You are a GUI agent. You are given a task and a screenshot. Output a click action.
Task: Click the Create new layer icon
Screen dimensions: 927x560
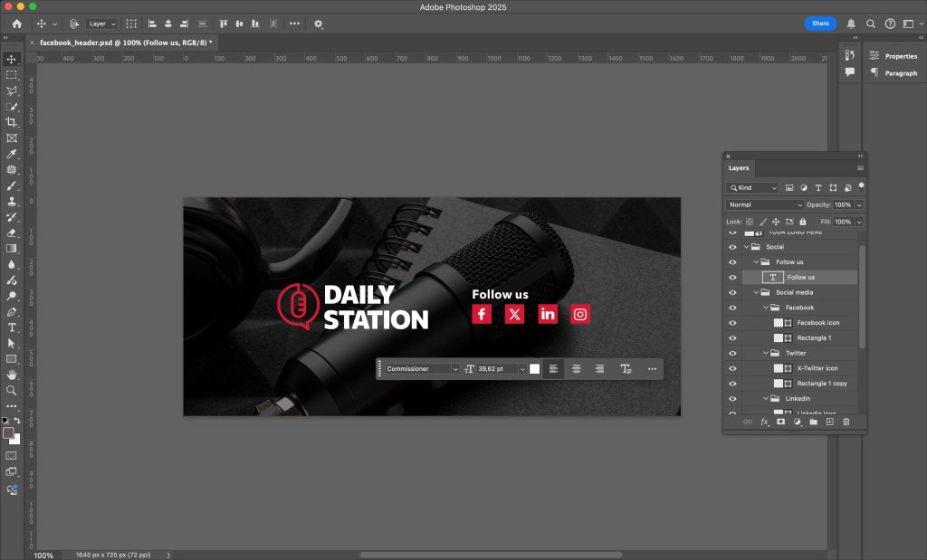tap(829, 422)
